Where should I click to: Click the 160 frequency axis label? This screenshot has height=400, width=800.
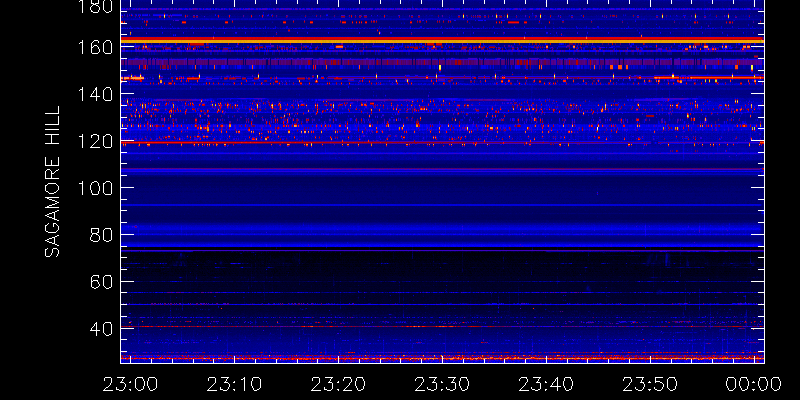pos(93,47)
